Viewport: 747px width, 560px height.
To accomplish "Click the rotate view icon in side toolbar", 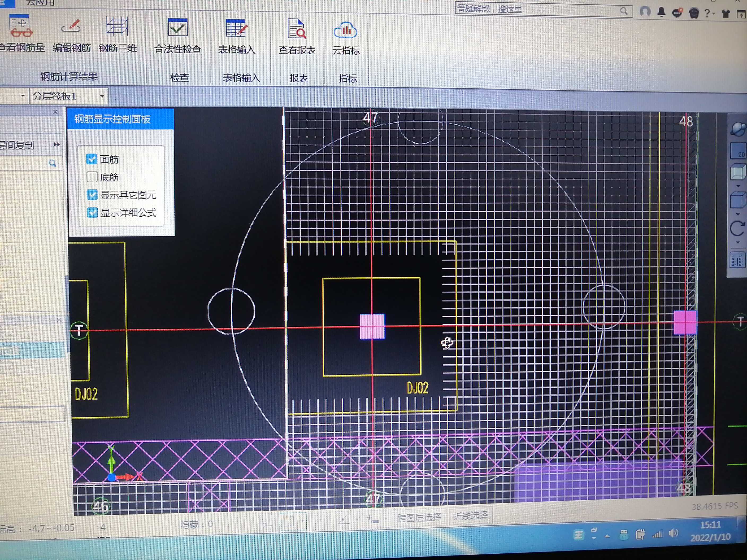I will point(737,229).
